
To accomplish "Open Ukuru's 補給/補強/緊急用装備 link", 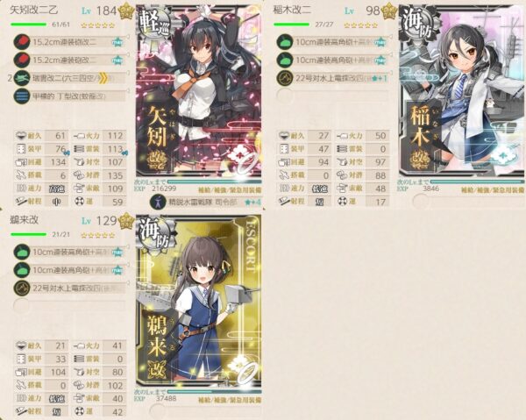I will (230, 400).
